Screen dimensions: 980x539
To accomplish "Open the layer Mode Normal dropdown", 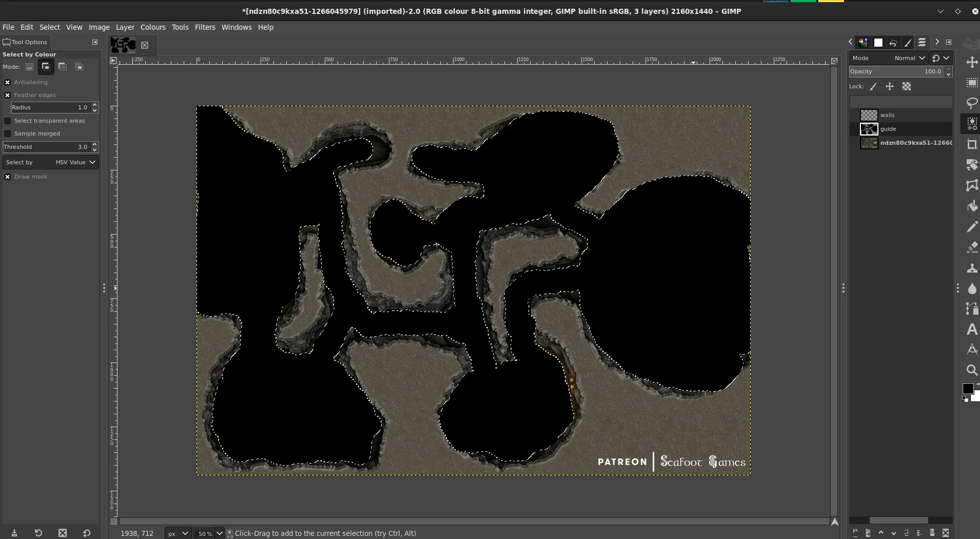I will coord(909,58).
